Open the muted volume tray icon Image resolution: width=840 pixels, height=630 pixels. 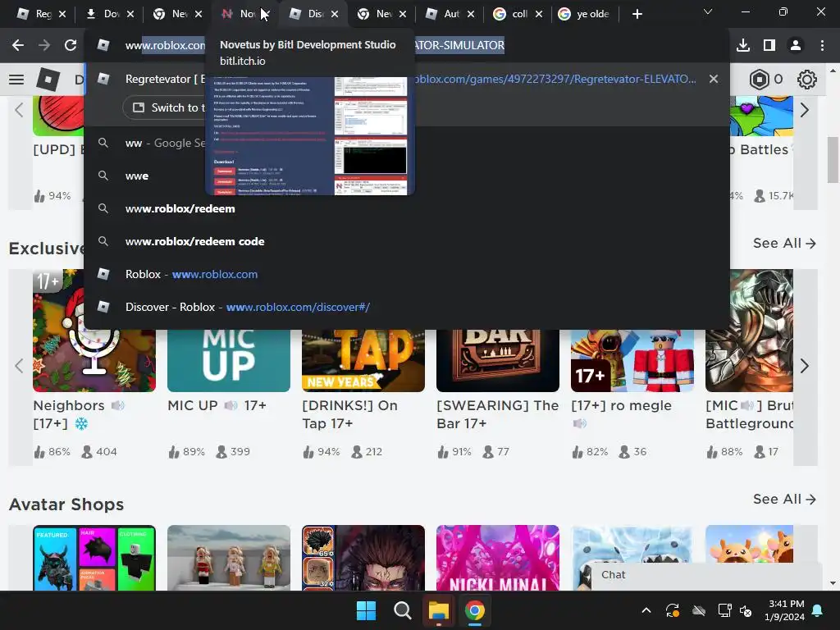[x=746, y=610]
